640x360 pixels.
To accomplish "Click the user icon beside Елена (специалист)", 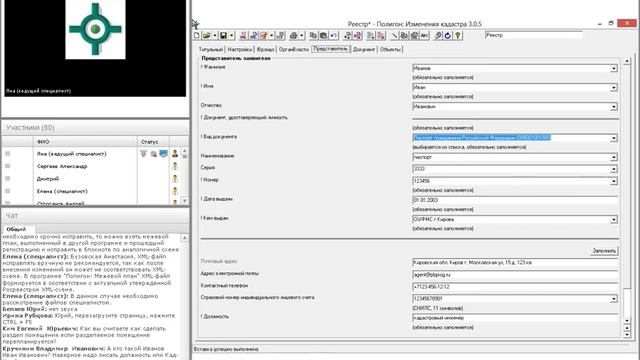I will point(175,191).
